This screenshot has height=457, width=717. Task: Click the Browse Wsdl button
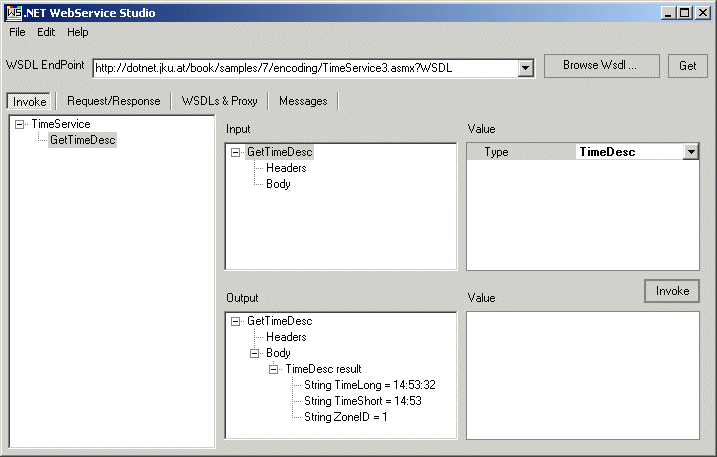601,65
